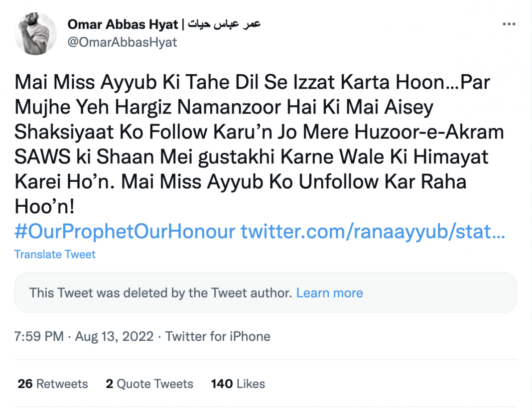Click the Twitter for iPhone source label
The height and width of the screenshot is (416, 532).
218,336
